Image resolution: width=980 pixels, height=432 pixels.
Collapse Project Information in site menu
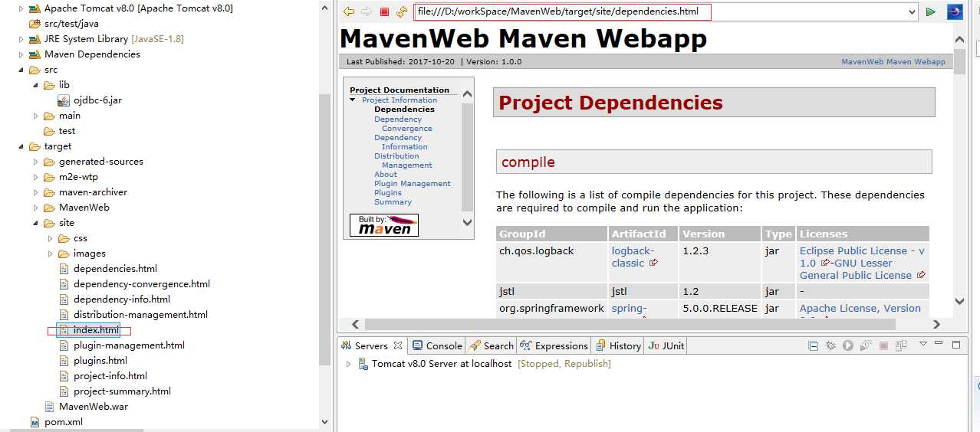point(353,100)
